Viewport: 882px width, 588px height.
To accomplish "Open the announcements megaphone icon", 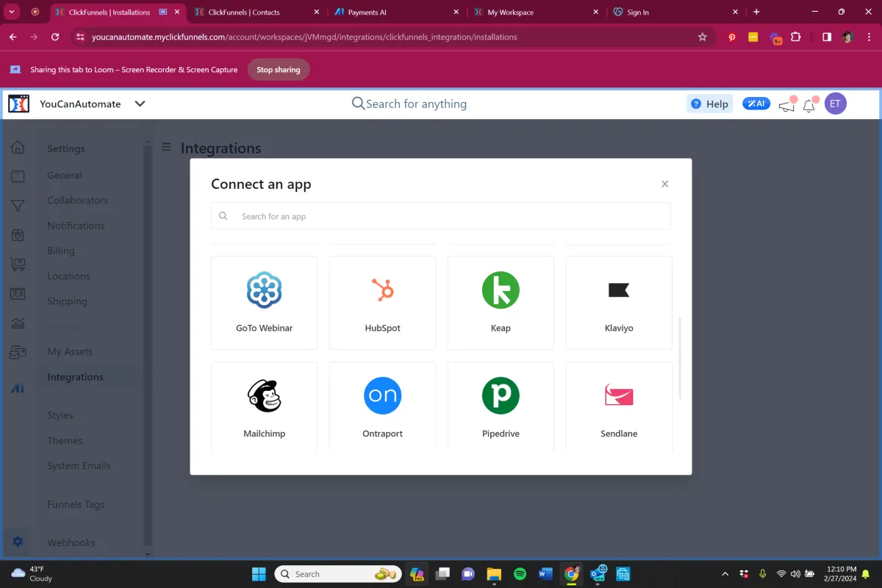I will coord(786,105).
